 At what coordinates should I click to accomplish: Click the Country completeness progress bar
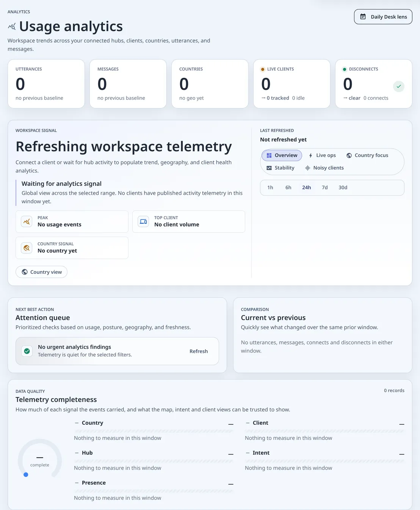click(154, 431)
